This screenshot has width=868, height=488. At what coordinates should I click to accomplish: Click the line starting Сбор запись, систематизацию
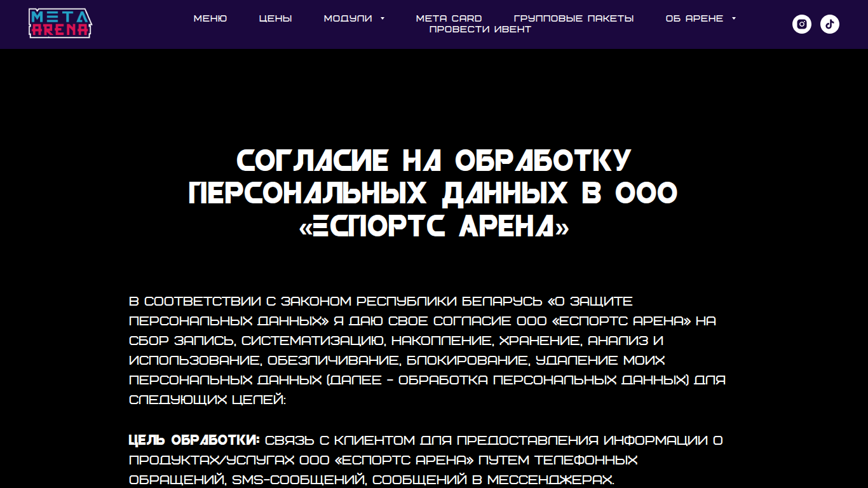point(397,341)
